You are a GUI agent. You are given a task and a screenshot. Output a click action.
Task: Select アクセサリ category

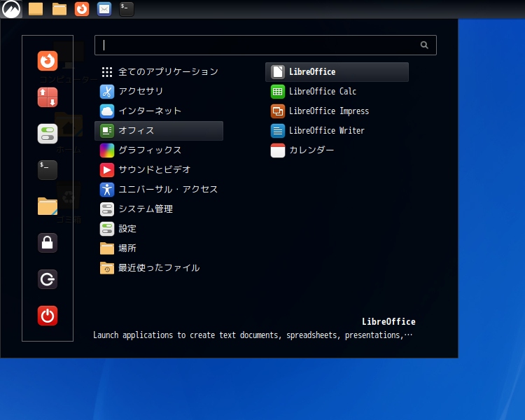click(159, 92)
